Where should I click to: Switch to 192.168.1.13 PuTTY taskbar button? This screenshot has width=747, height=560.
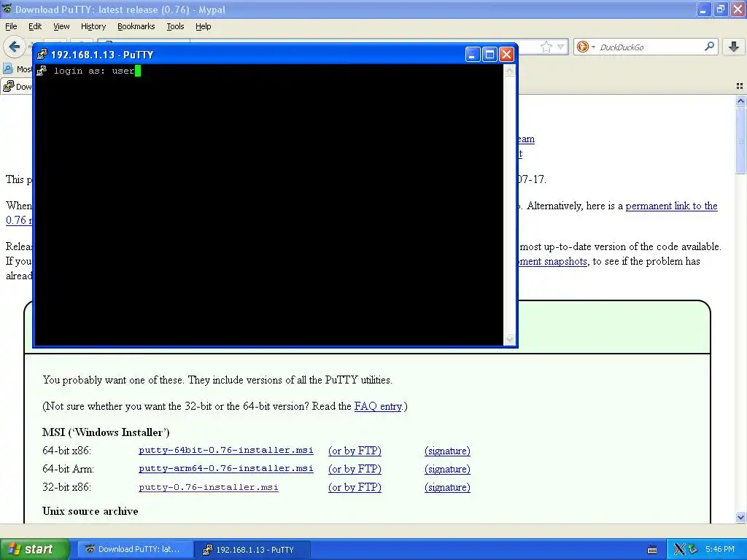(252, 550)
